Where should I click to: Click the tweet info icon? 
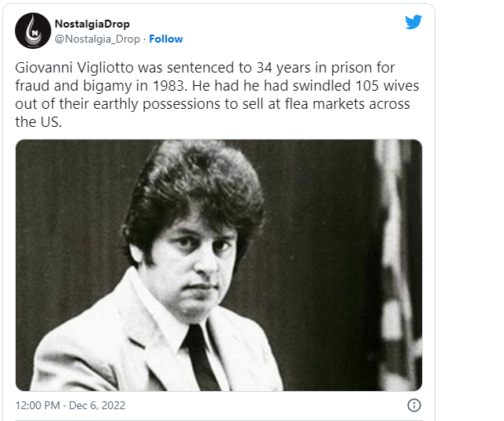[x=413, y=405]
